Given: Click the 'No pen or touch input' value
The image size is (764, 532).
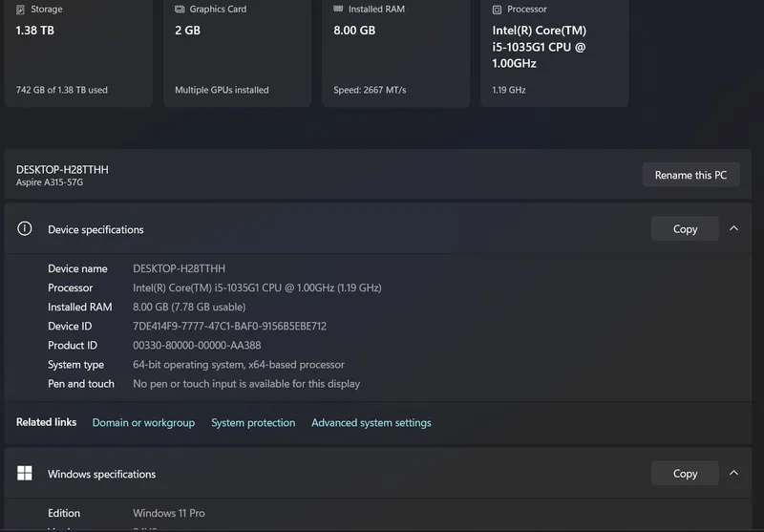Looking at the screenshot, I should point(246,384).
